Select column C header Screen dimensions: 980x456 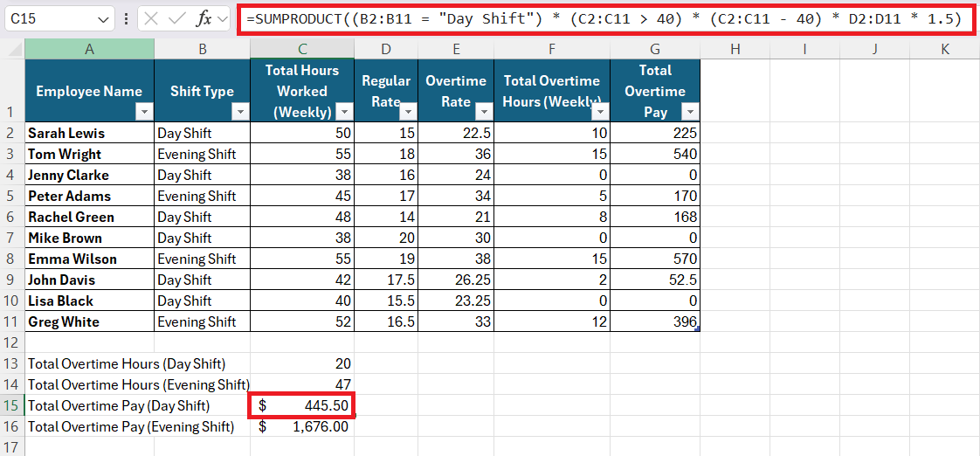pos(302,49)
